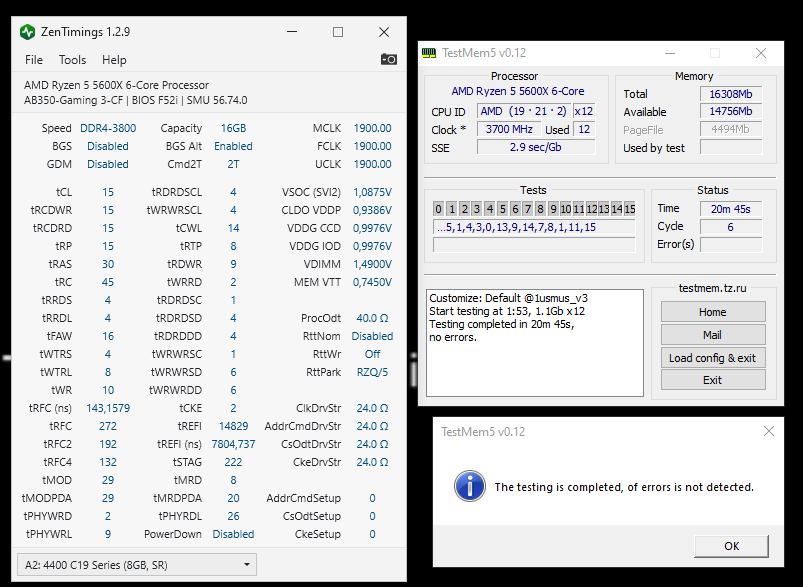This screenshot has height=587, width=803.
Task: Click the MEM VTT value 0,7450V
Action: click(x=372, y=282)
